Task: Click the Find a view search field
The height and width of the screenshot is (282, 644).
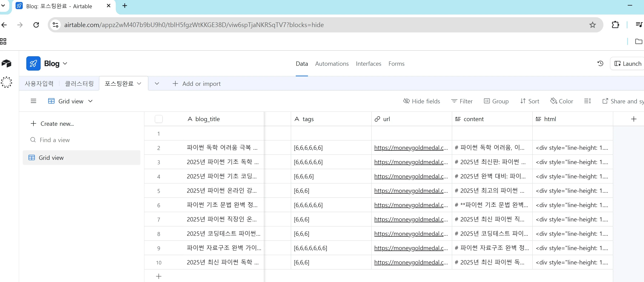Action: click(55, 140)
